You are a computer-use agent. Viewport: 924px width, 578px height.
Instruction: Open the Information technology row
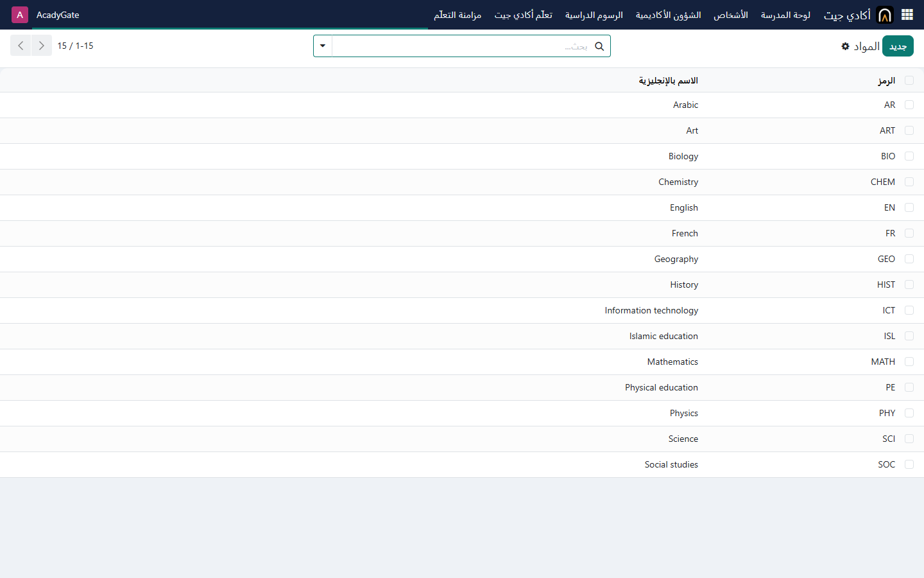pos(462,310)
